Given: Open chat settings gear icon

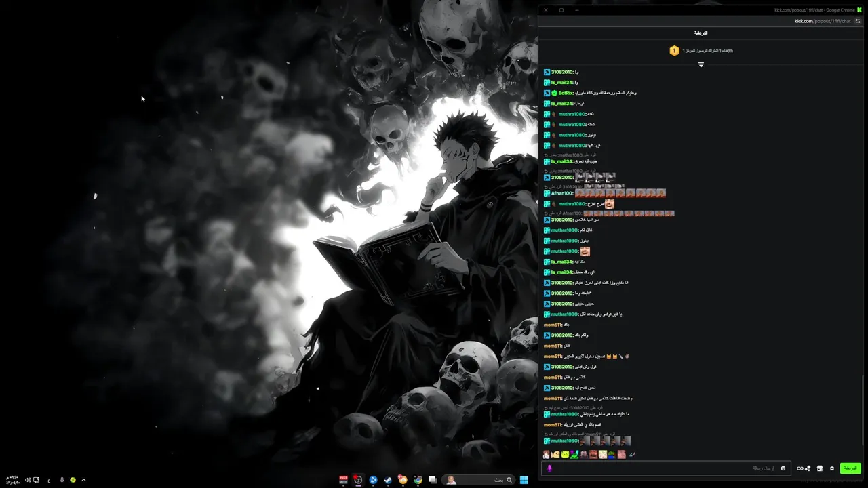Looking at the screenshot, I should tap(832, 468).
